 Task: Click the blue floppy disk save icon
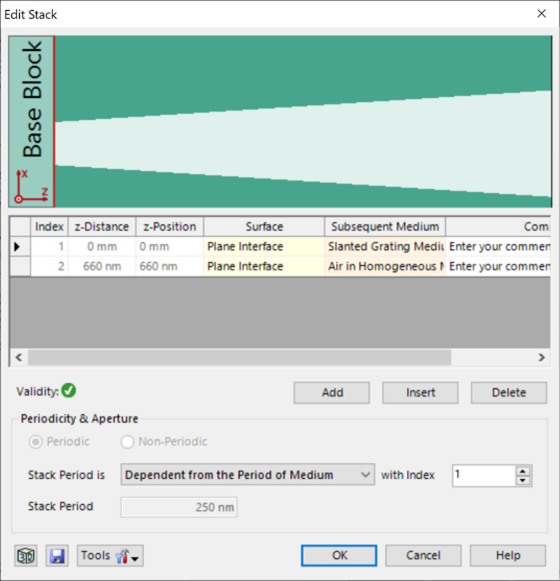[x=57, y=555]
